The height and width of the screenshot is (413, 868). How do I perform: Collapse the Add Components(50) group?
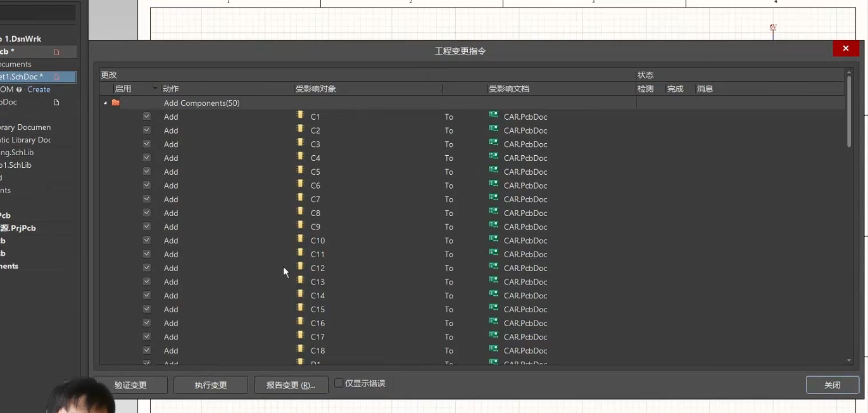coord(106,103)
